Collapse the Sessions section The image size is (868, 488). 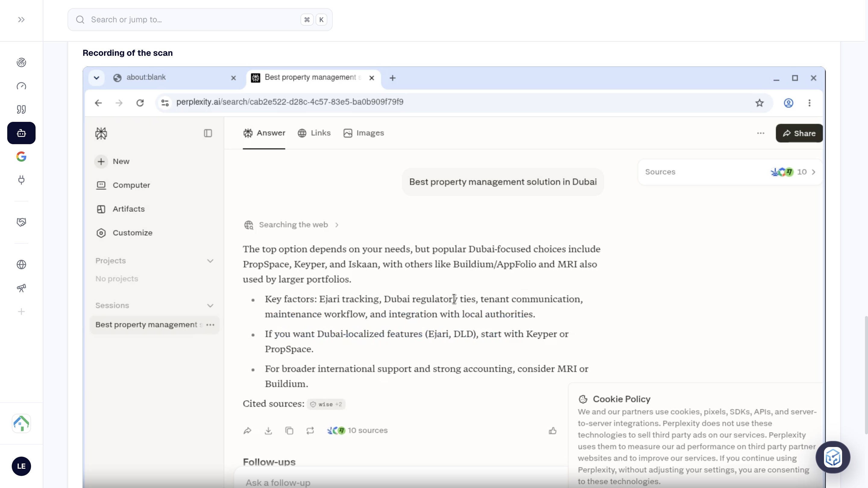click(210, 306)
